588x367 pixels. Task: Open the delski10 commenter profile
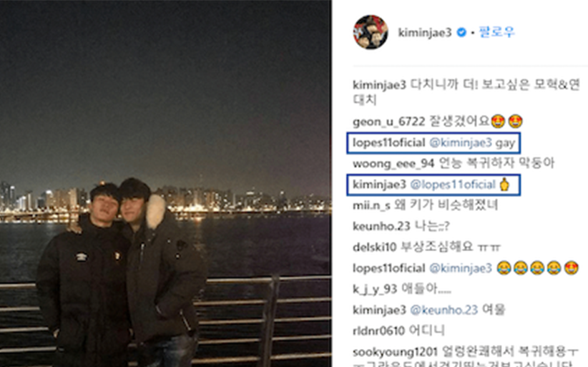[x=374, y=247]
